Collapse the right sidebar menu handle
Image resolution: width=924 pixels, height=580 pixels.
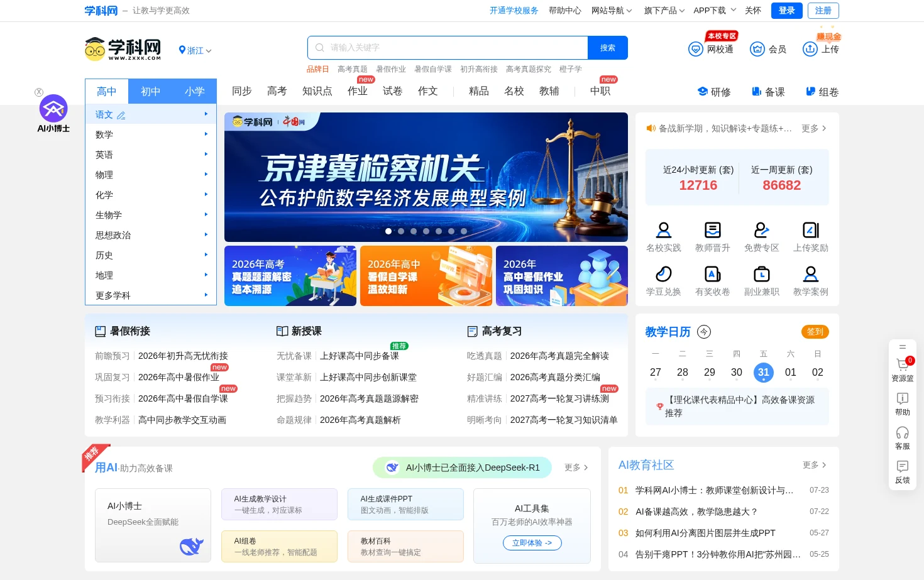point(903,347)
